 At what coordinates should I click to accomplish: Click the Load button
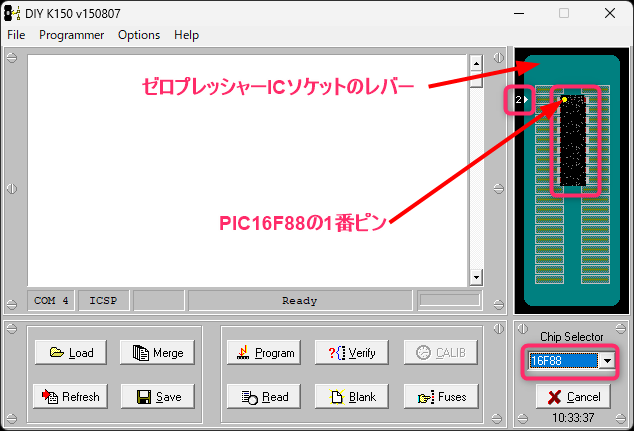click(71, 353)
